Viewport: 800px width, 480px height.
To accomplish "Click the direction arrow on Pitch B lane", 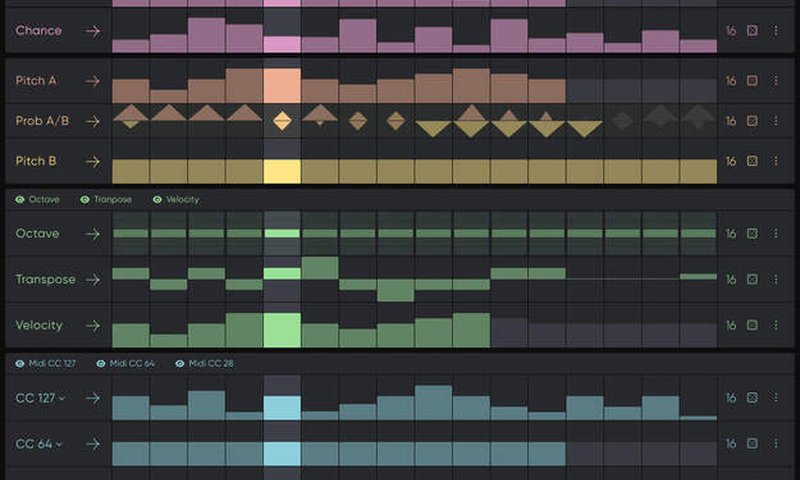I will click(x=92, y=161).
